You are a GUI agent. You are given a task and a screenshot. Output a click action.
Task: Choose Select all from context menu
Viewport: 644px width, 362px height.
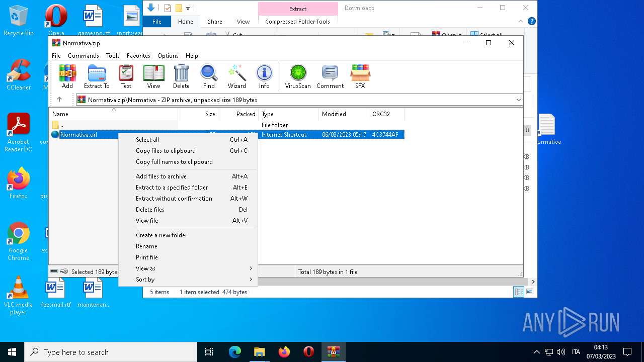point(188,140)
